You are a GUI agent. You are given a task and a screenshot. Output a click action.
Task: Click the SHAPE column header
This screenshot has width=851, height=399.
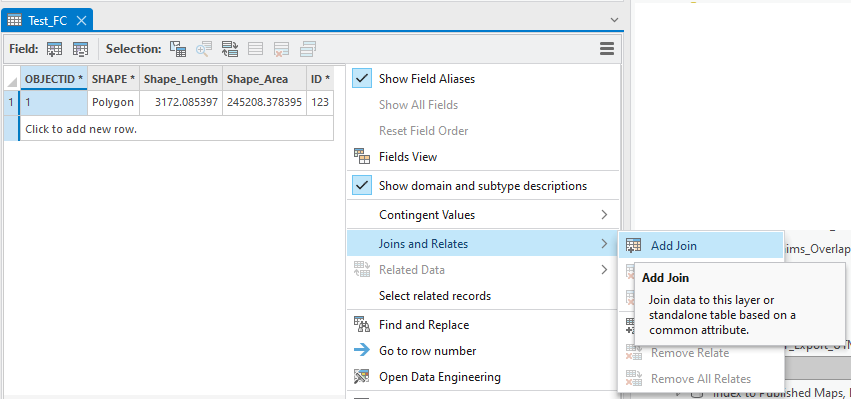[x=113, y=79]
